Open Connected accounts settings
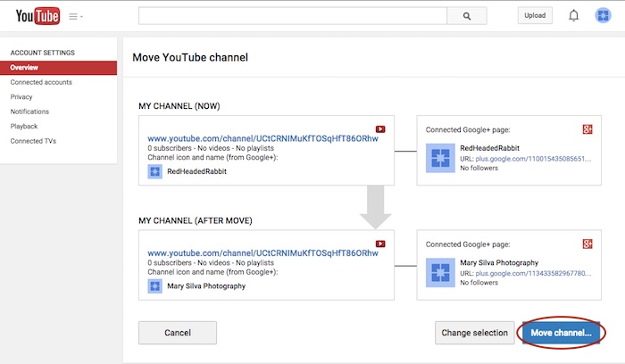Screen dimensions: 625x364 [x=41, y=82]
